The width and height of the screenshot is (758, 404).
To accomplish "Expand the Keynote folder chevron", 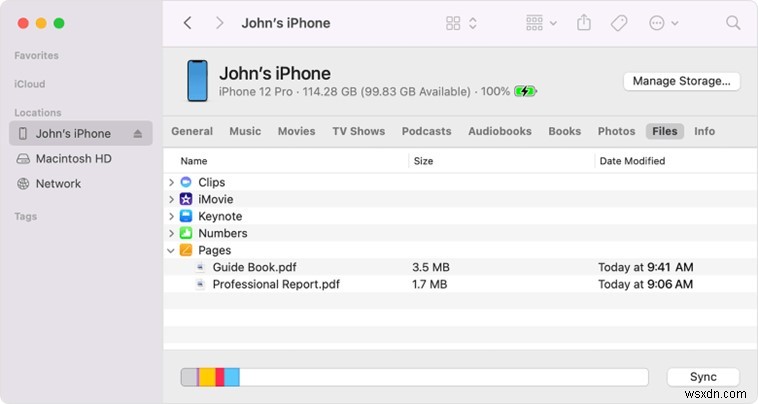I will pos(171,216).
